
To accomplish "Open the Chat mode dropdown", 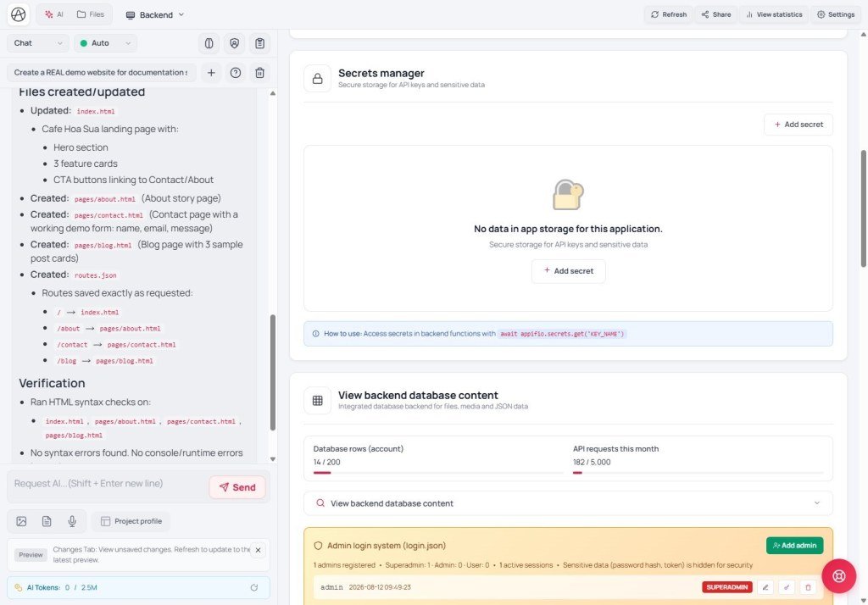I will (x=37, y=43).
